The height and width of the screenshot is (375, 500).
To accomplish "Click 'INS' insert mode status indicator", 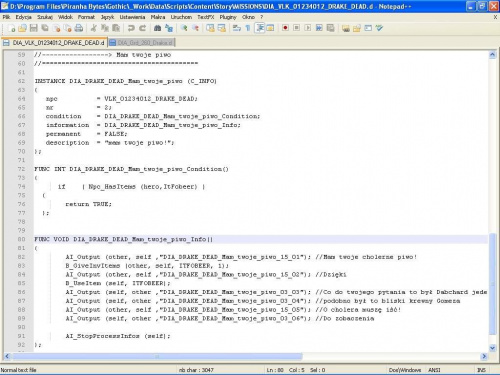I will [481, 370].
